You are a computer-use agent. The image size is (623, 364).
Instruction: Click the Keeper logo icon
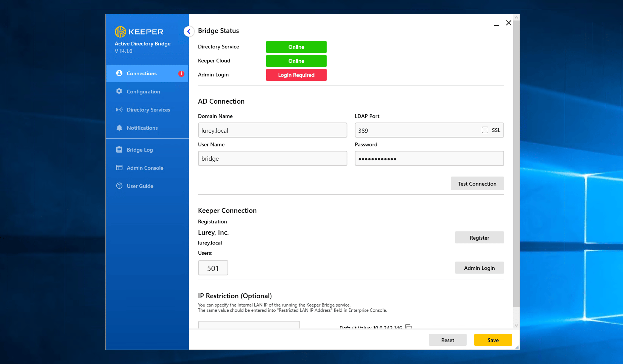point(120,32)
